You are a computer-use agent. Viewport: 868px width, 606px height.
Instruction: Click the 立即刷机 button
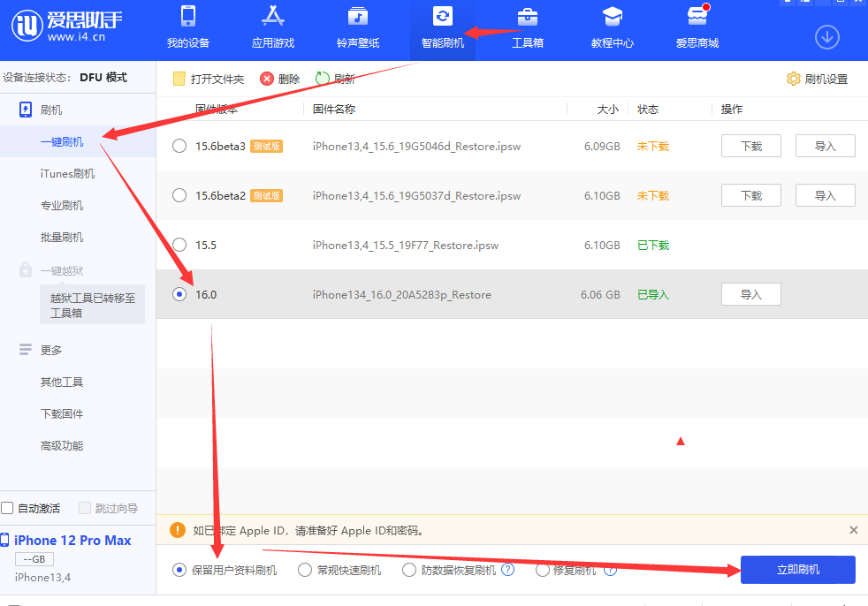coord(797,570)
